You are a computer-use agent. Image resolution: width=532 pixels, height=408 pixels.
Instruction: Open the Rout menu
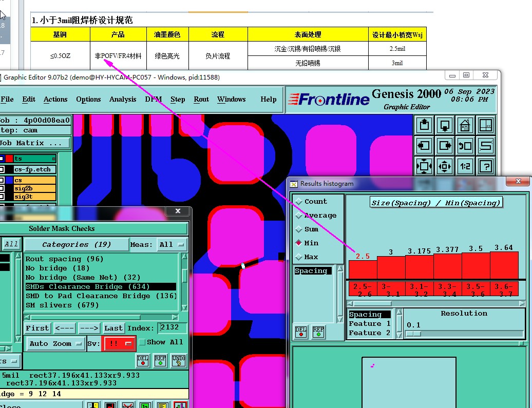pyautogui.click(x=201, y=100)
